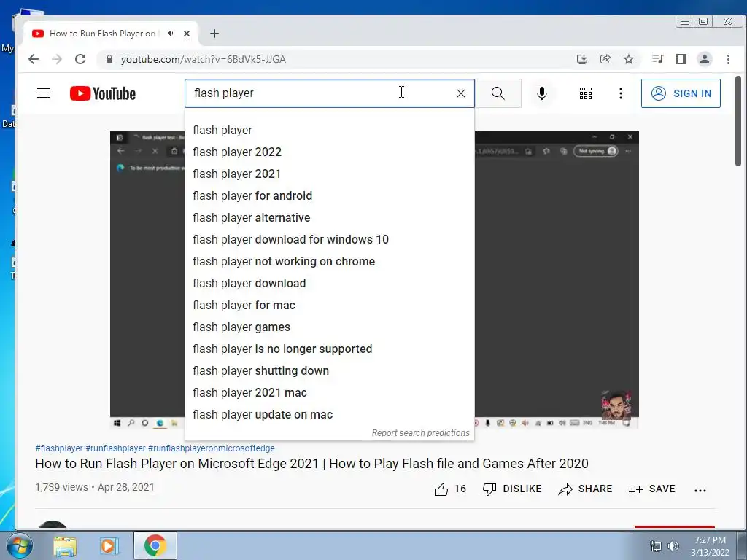Viewport: 747px width, 560px height.
Task: Pick 'flash player shutting down' suggestion
Action: point(330,371)
